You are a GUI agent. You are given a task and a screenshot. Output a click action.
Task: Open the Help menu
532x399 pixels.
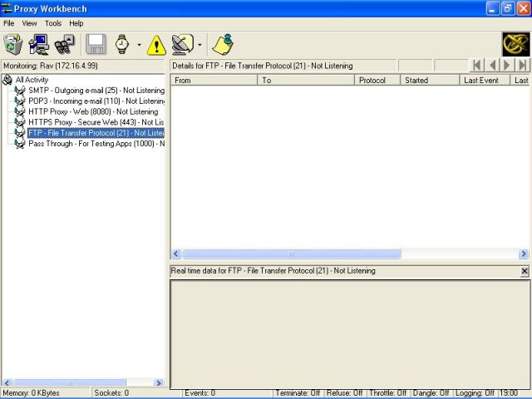[x=76, y=23]
